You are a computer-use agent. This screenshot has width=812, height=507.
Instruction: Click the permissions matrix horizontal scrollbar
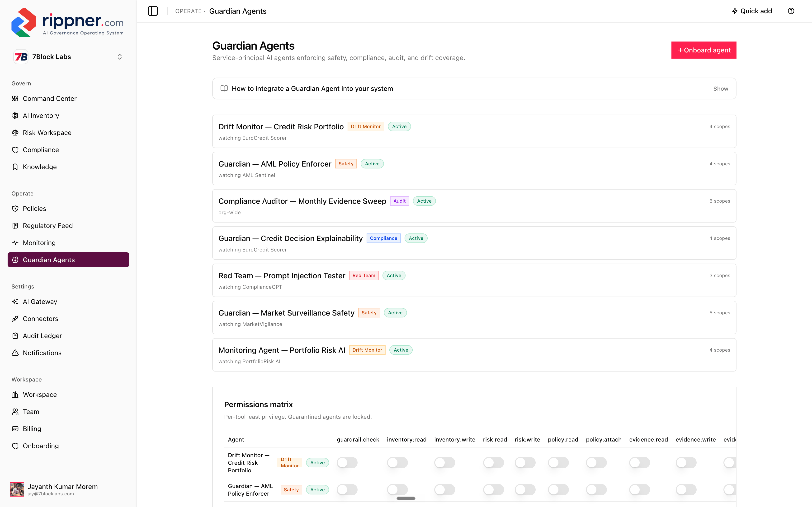coord(406,499)
